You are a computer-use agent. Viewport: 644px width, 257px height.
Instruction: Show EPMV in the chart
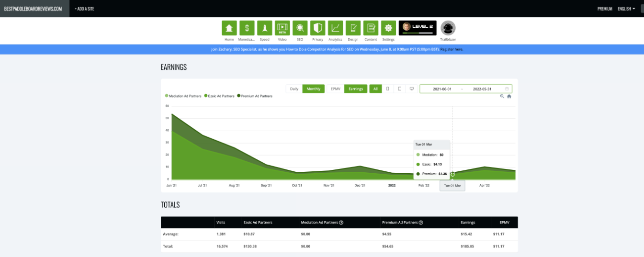click(336, 89)
